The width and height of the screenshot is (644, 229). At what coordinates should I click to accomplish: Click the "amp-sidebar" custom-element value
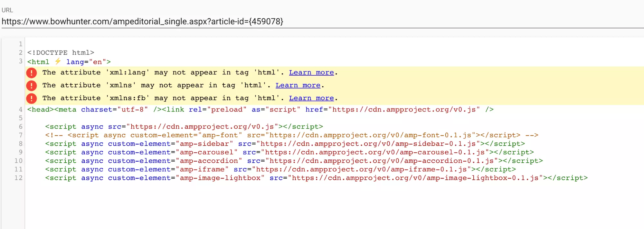(204, 144)
